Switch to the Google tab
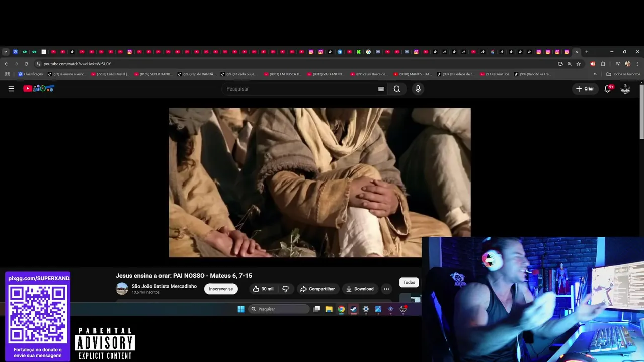This screenshot has height=362, width=644. (368, 52)
